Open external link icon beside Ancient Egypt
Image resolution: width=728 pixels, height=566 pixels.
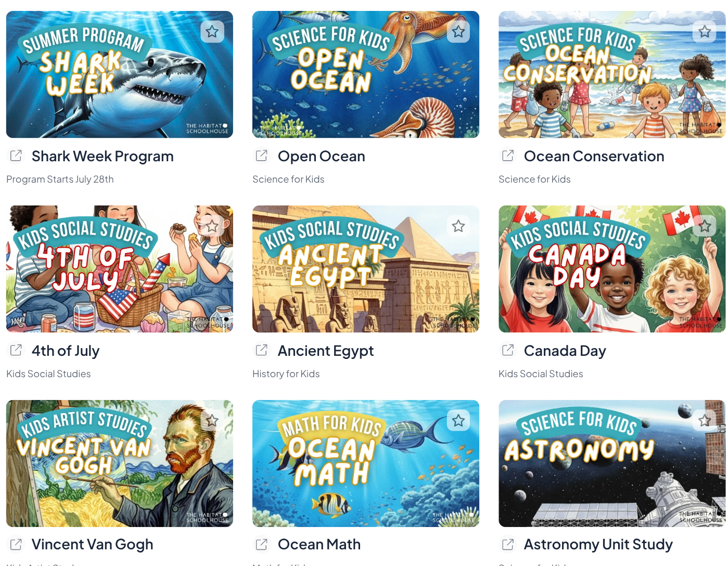[262, 350]
